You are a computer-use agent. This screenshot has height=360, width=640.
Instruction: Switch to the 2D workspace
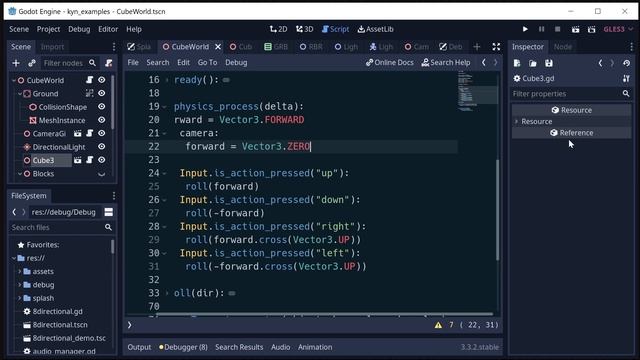278,29
